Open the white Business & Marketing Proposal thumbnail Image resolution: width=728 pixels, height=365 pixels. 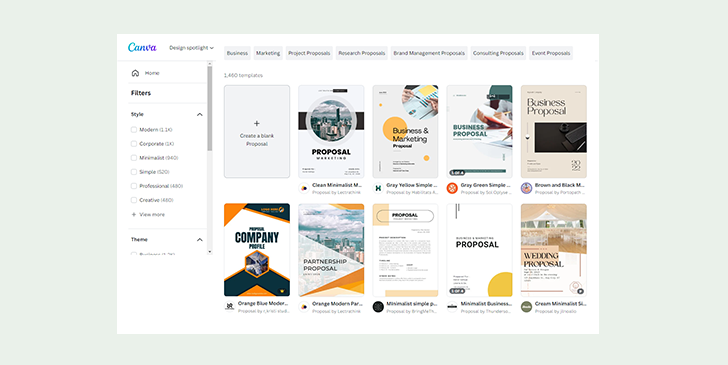480,250
